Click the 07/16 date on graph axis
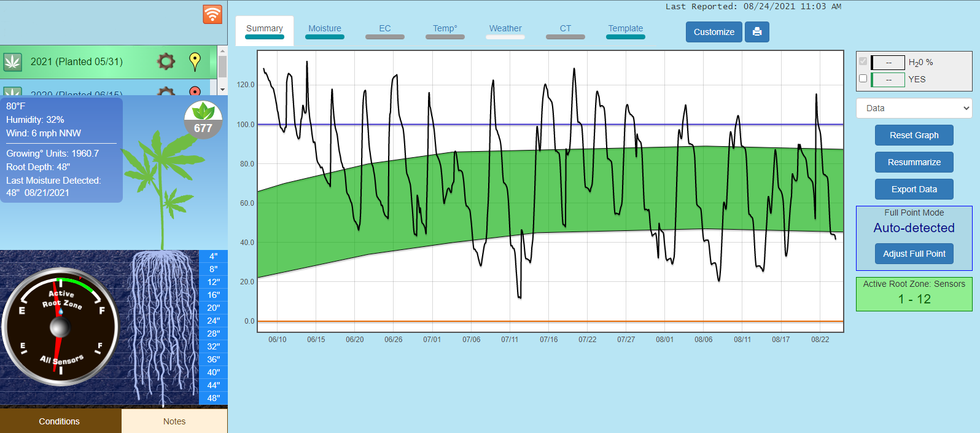980x433 pixels. coord(549,340)
